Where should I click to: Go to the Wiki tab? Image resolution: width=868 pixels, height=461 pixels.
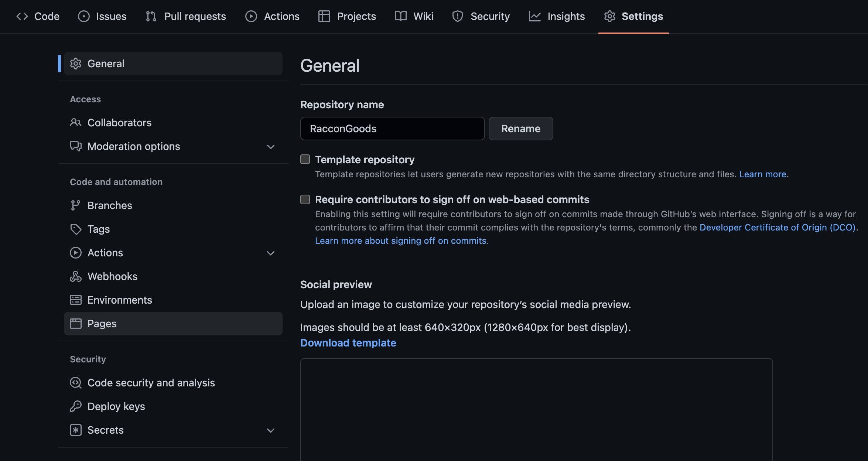414,16
